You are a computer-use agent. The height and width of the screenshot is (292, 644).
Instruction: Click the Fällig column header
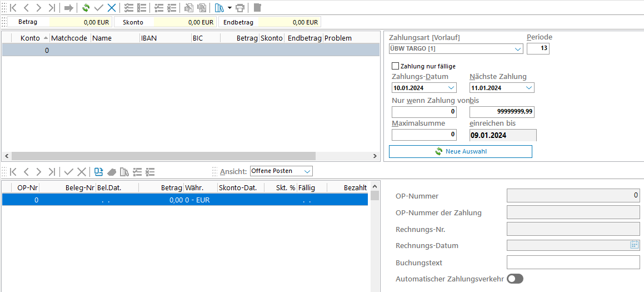pos(307,188)
